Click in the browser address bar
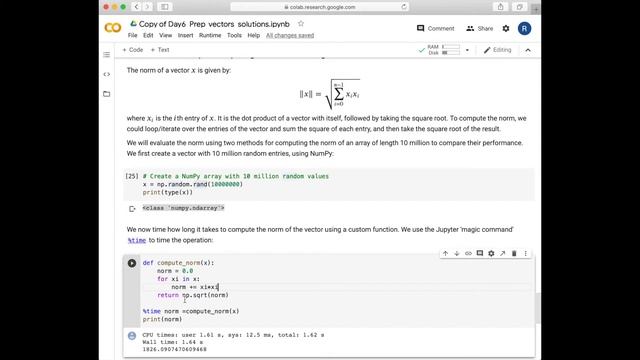The width and height of the screenshot is (640, 360). point(320,7)
